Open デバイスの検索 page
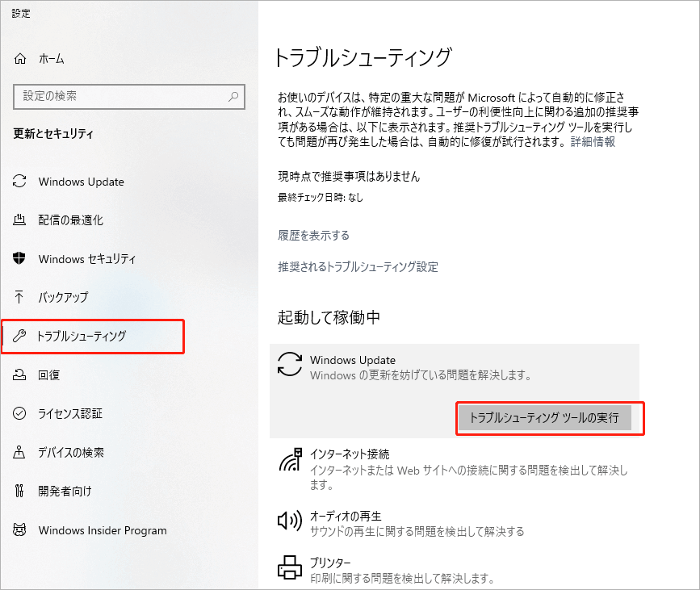Screen dimensions: 700x590 tap(71, 453)
